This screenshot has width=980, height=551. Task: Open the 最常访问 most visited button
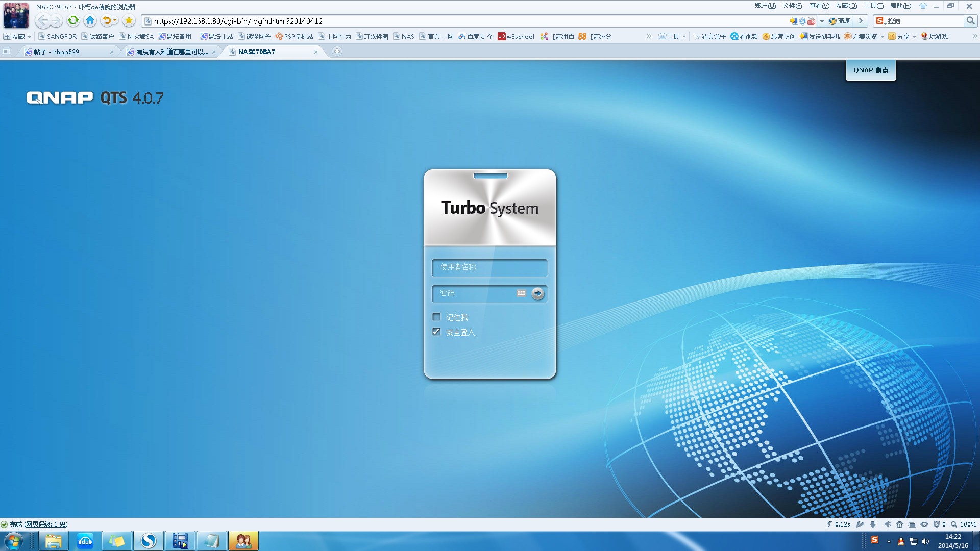pos(779,37)
